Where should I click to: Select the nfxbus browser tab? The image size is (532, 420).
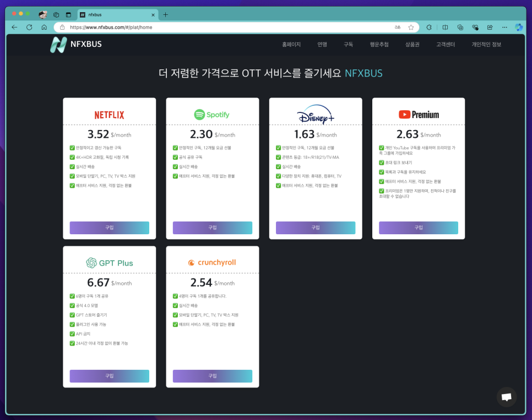point(117,14)
